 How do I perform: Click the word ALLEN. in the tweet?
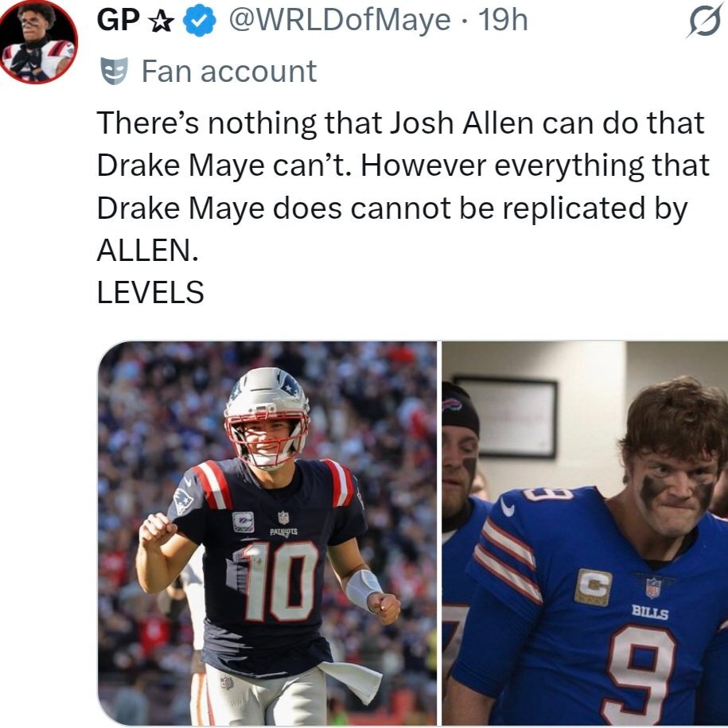[148, 251]
